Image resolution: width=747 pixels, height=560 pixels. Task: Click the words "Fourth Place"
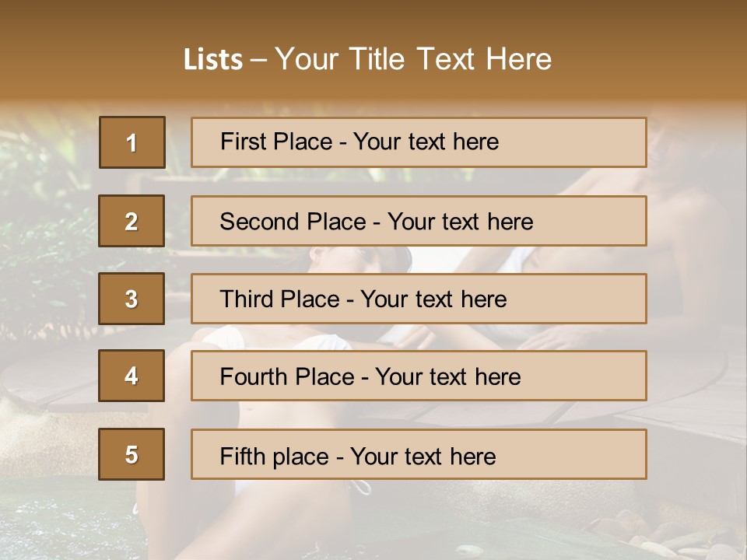(x=286, y=377)
